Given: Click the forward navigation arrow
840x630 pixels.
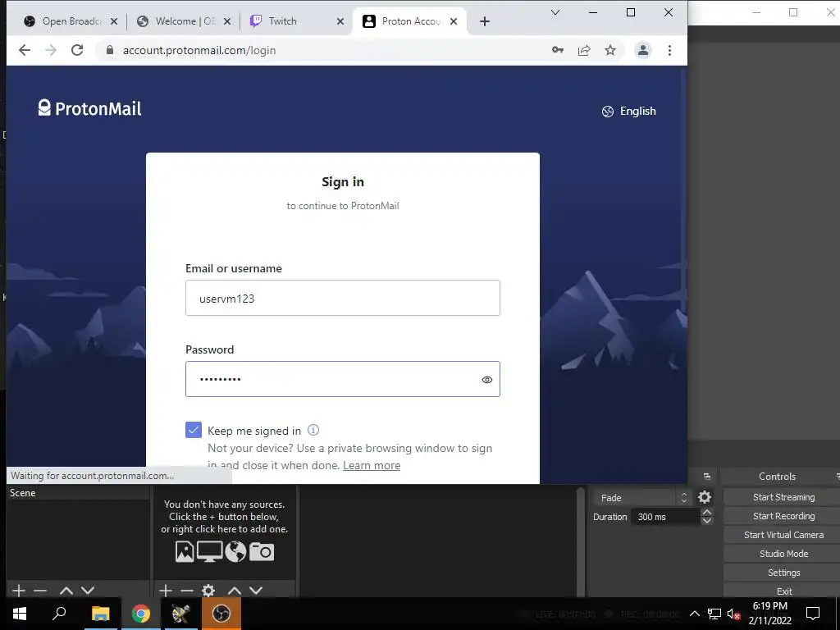Looking at the screenshot, I should click(x=51, y=50).
